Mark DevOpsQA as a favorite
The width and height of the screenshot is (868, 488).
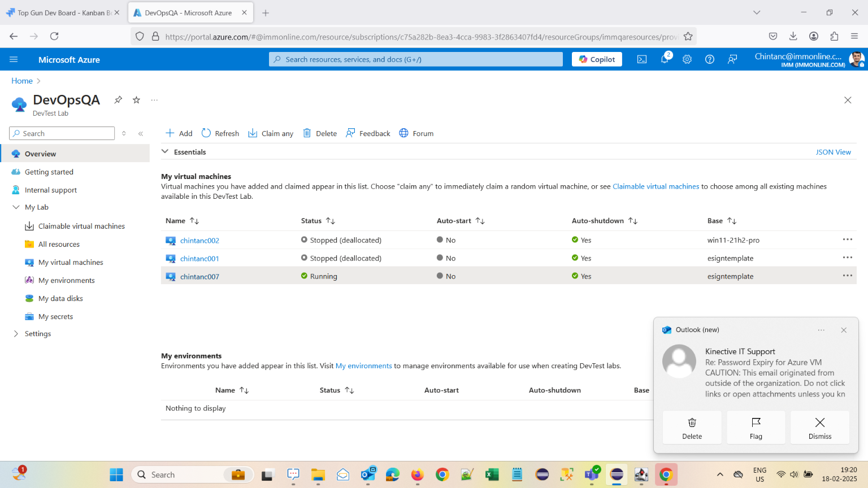pyautogui.click(x=136, y=100)
